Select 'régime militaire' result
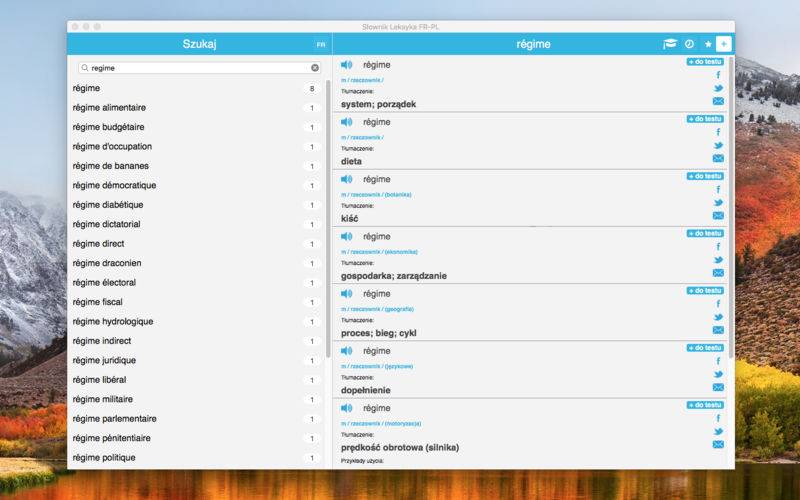This screenshot has height=500, width=800. (196, 399)
